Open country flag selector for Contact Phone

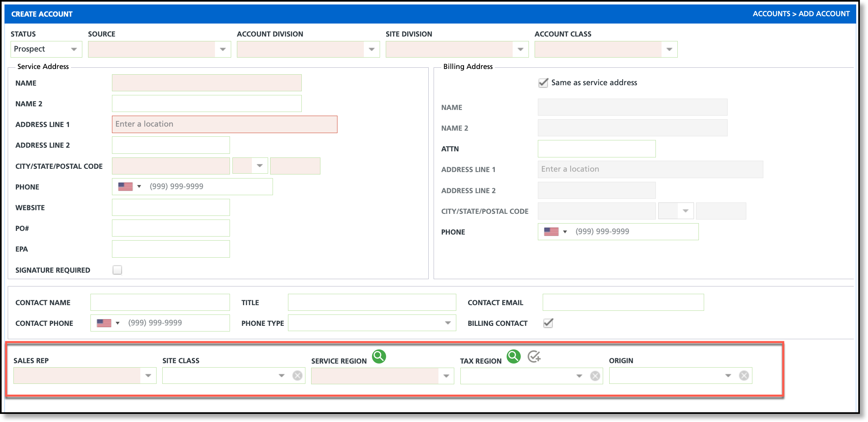(108, 323)
